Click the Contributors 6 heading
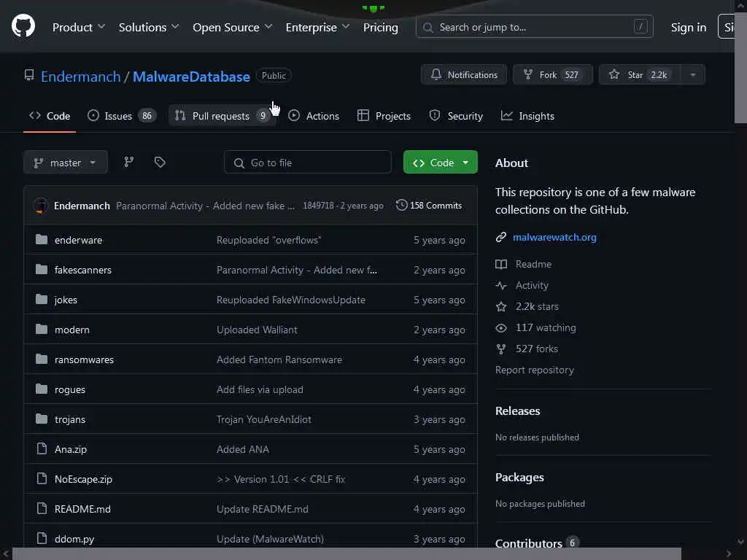 pyautogui.click(x=537, y=542)
